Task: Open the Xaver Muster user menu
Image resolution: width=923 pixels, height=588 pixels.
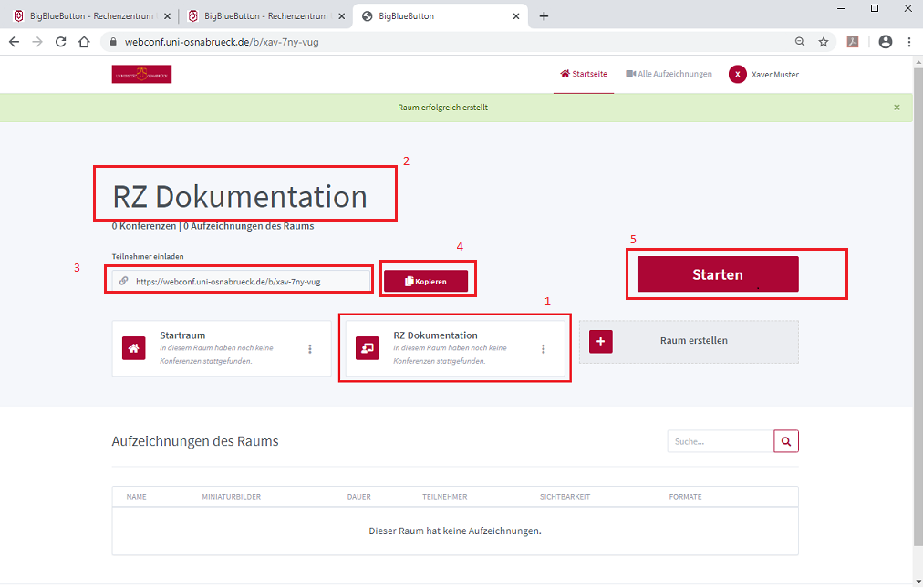Action: [764, 74]
